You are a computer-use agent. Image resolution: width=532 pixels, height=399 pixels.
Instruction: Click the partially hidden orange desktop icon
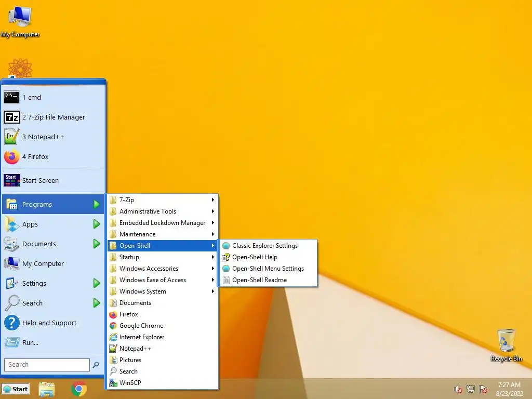click(20, 68)
